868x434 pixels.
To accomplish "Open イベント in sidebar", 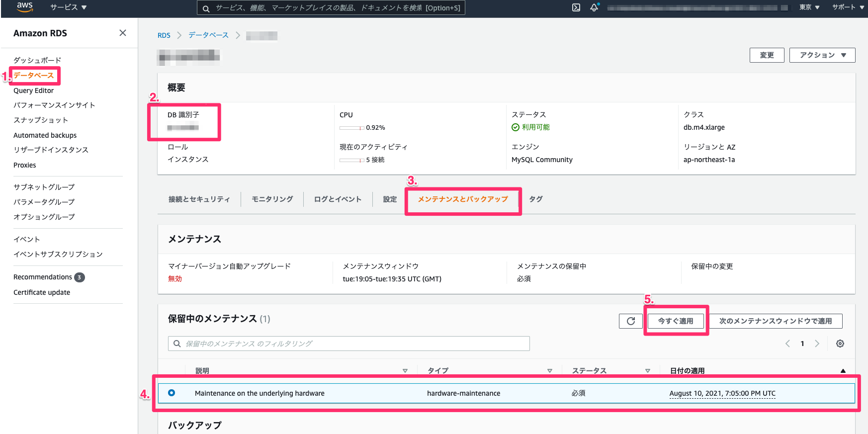I will click(x=27, y=239).
